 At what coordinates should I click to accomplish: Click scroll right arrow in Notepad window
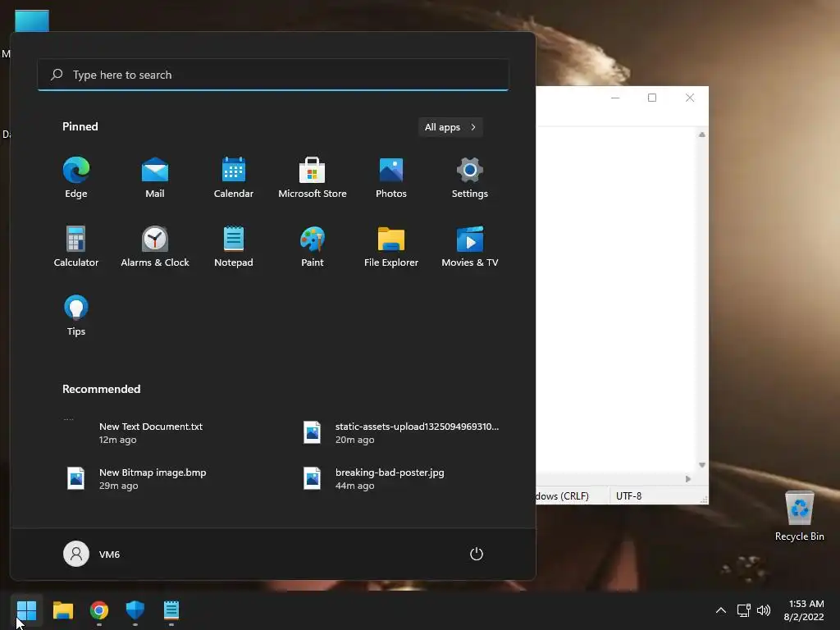point(688,479)
